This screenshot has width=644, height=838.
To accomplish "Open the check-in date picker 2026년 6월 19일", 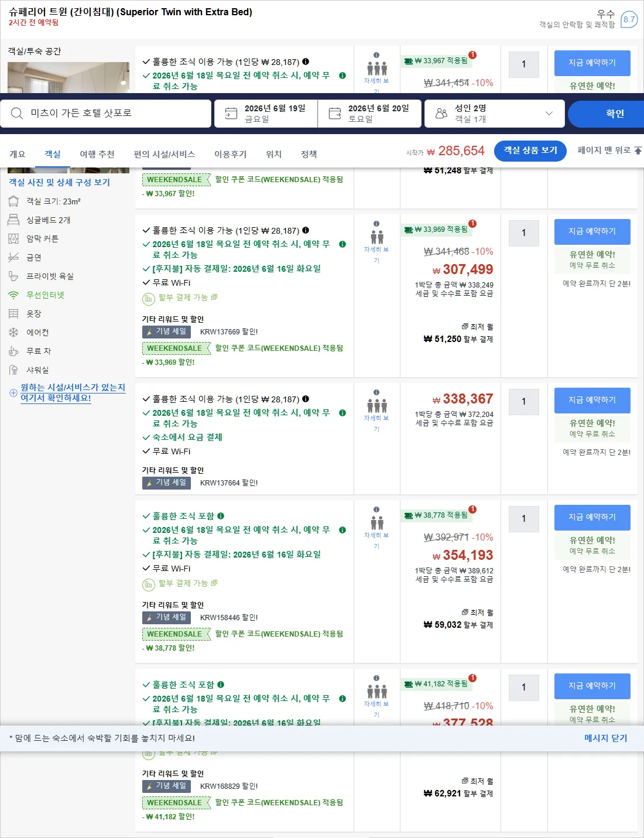I will click(266, 114).
